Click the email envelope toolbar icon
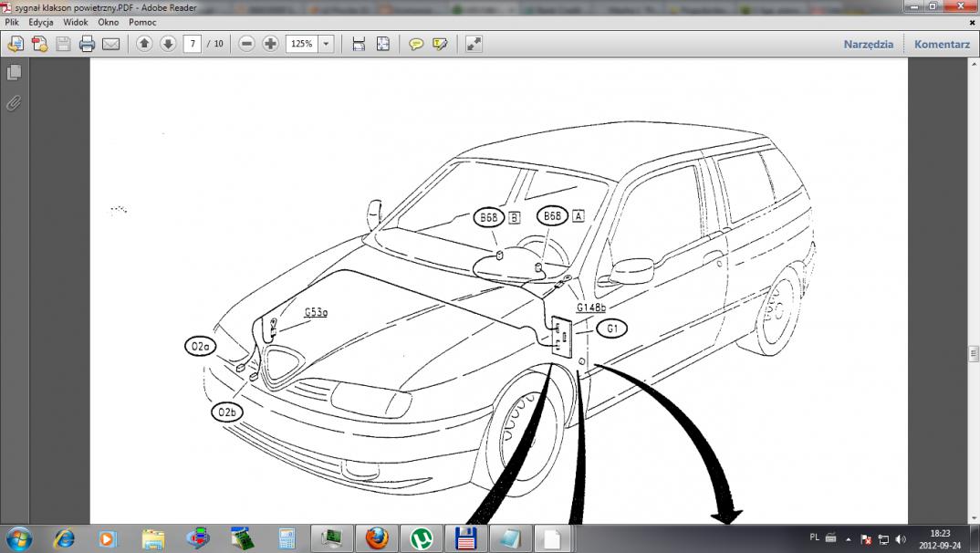 pos(110,44)
